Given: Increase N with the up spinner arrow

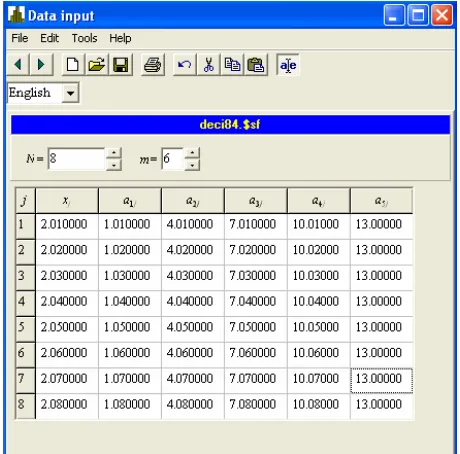Looking at the screenshot, I should (114, 153).
